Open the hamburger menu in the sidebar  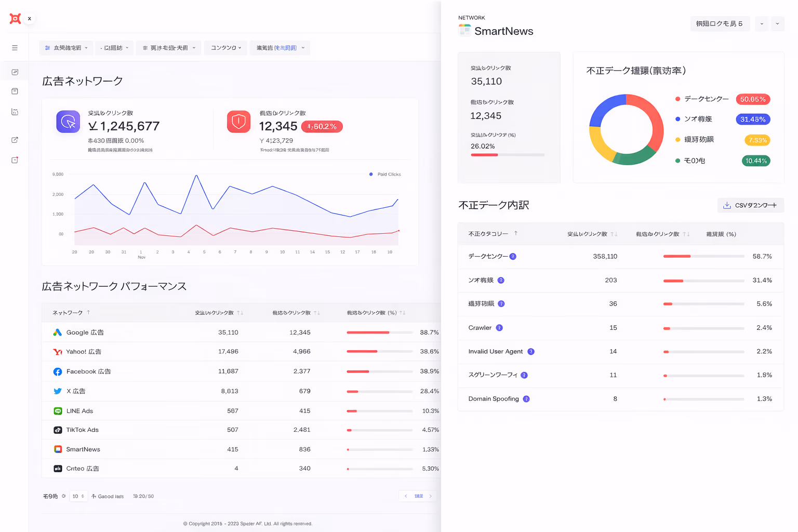[15, 48]
